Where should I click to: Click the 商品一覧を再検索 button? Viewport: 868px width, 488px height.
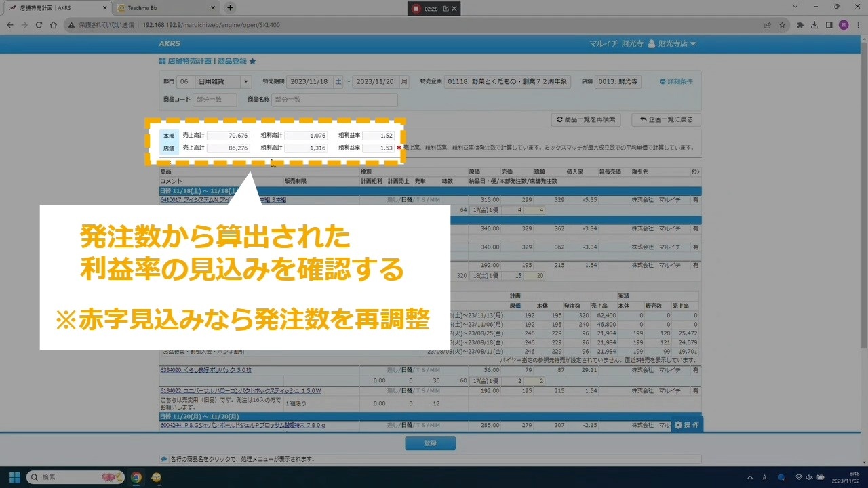[x=586, y=119]
